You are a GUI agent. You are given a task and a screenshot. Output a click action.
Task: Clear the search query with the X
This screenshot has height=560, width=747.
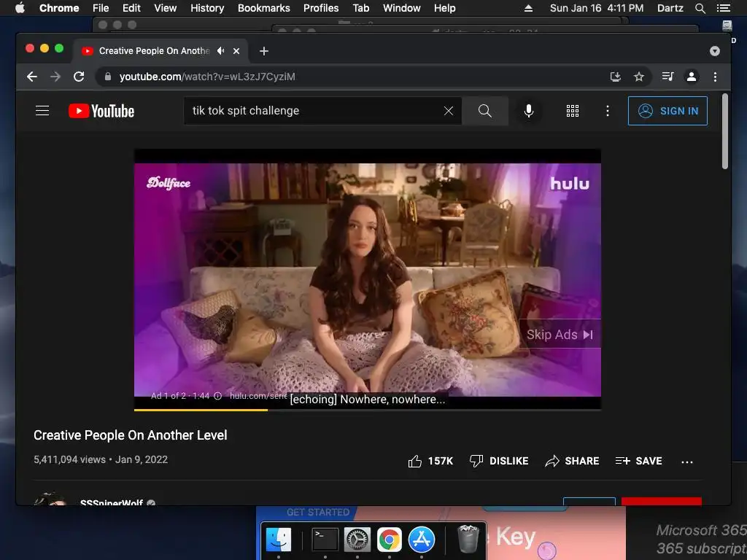449,111
